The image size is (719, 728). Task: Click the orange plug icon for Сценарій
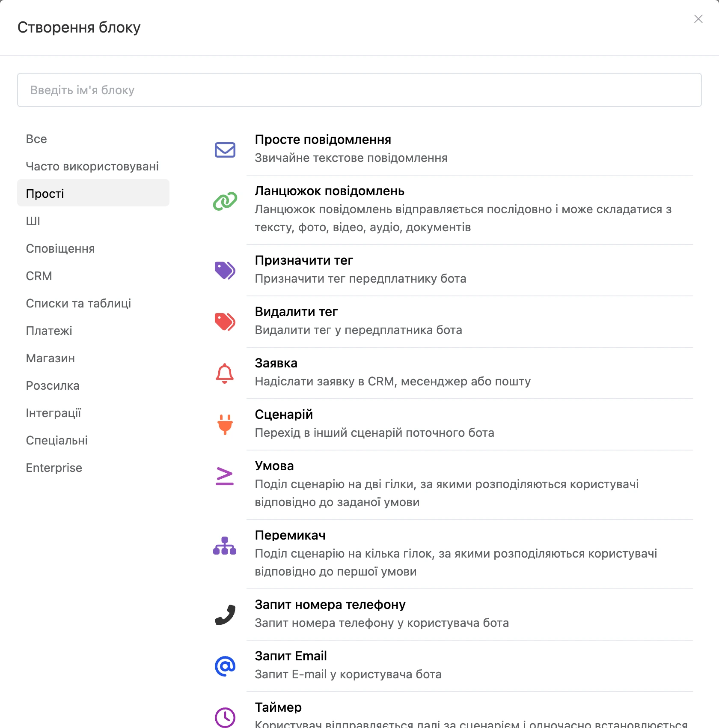pos(225,424)
